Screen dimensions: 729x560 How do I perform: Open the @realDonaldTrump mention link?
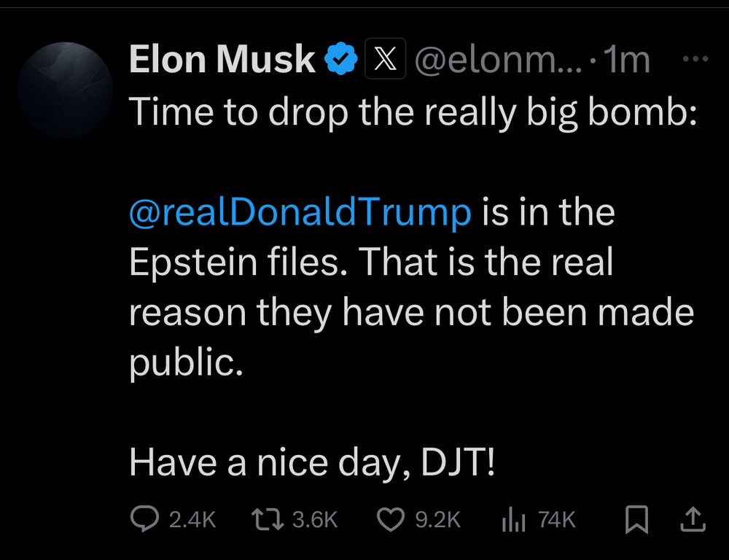click(x=300, y=212)
